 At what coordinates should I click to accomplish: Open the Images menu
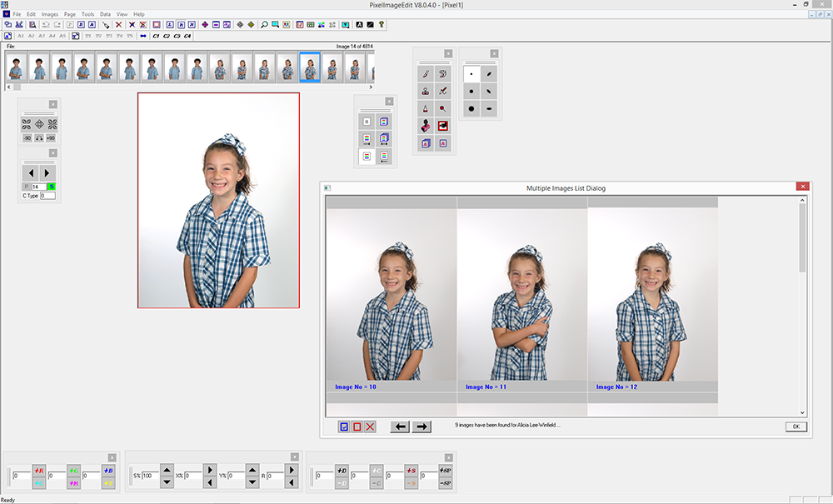click(50, 14)
